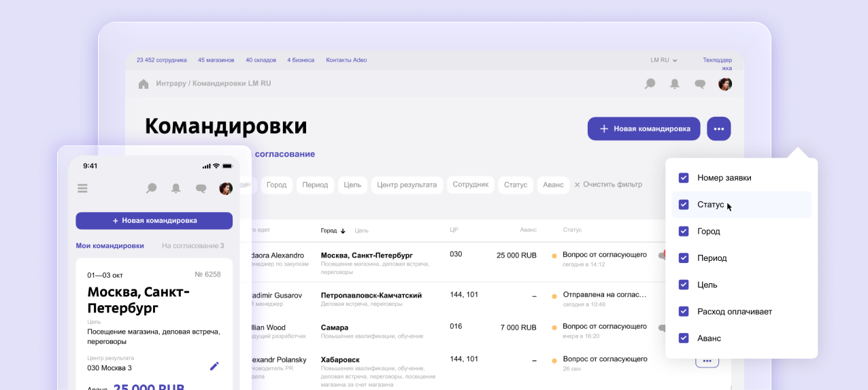868x390 pixels.
Task: Click the 4 бизнеса top link
Action: coord(301,60)
